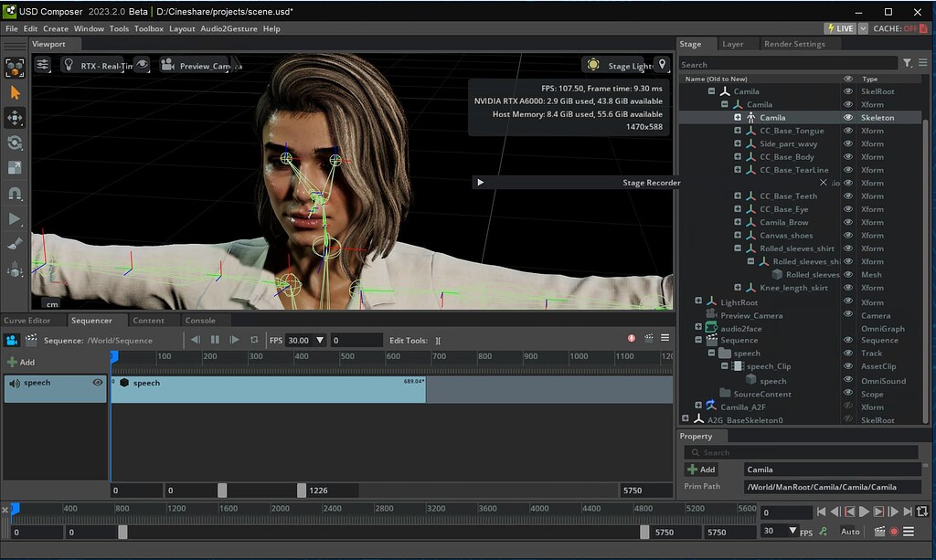Toggle visibility of the Camila Skeleton prim
The width and height of the screenshot is (936, 560).
(848, 117)
